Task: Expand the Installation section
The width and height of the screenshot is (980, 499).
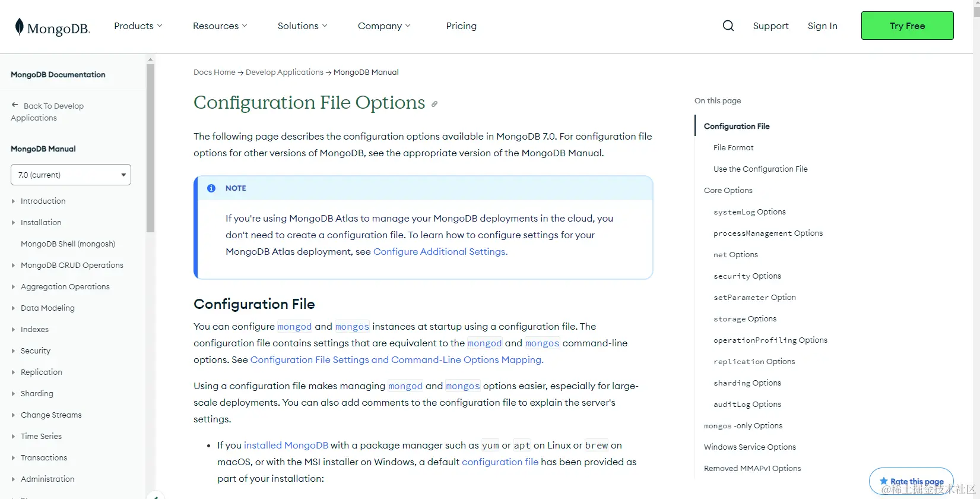Action: click(41, 222)
